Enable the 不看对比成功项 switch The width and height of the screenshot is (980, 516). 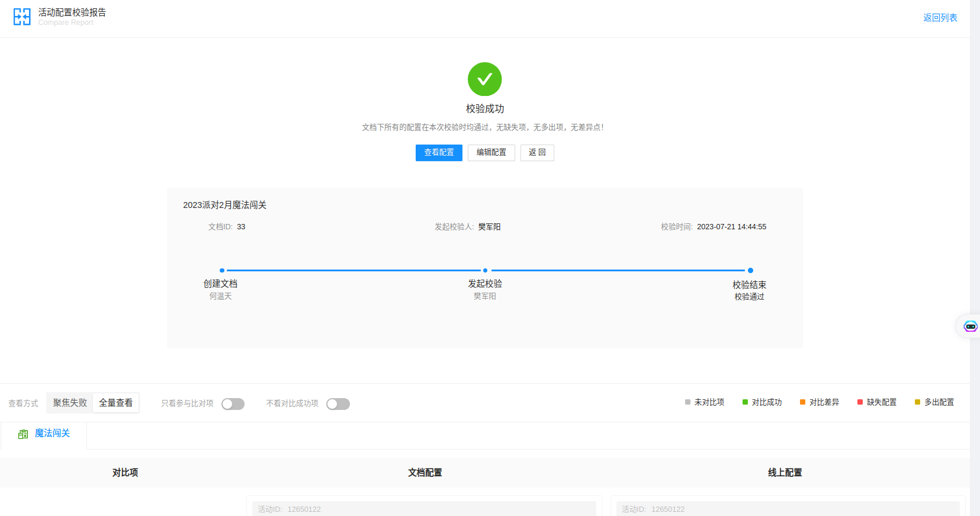pyautogui.click(x=338, y=404)
